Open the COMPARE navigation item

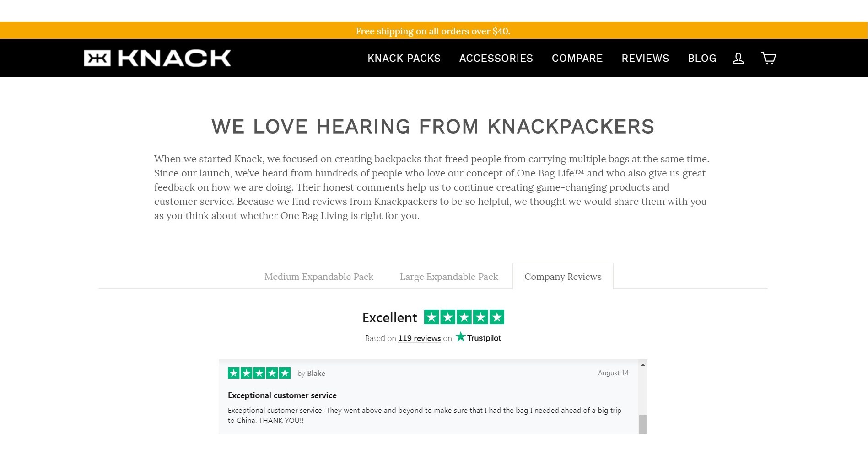(x=577, y=58)
